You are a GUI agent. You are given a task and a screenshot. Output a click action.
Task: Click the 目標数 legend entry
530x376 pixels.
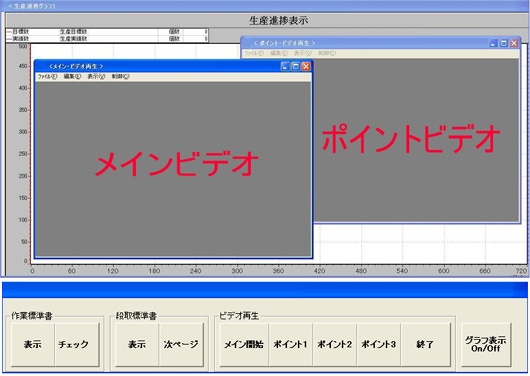pos(21,32)
